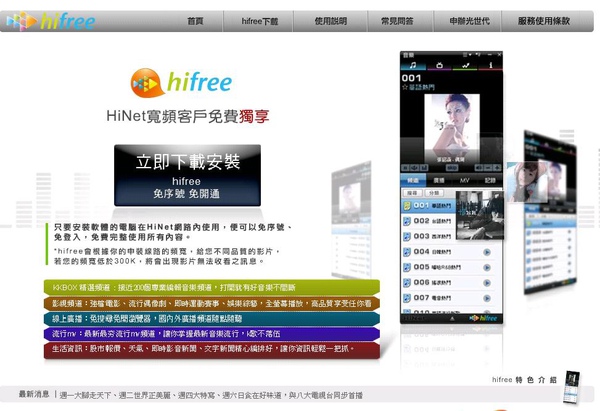Open the 使用說明 nav item

[331, 21]
